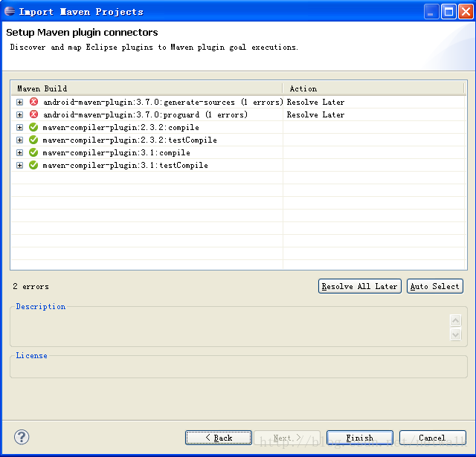476x457 pixels.
Task: Click the Action column header
Action: [373, 88]
